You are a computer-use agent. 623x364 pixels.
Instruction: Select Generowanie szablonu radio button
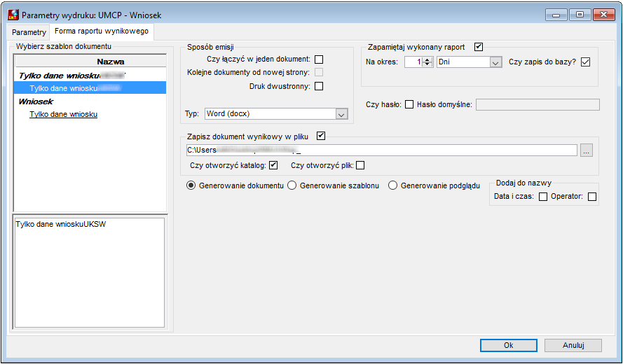(292, 185)
